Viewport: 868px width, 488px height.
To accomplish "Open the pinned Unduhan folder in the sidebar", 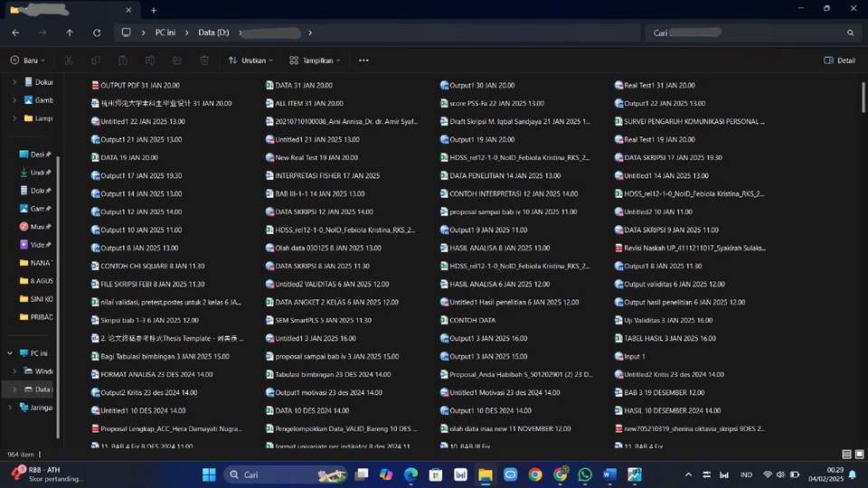I will click(x=34, y=173).
